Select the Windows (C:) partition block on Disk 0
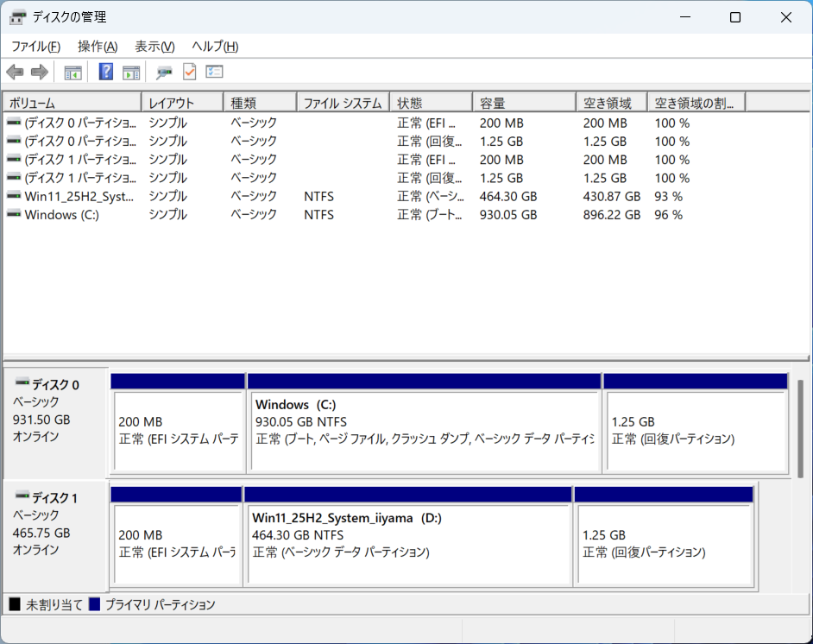This screenshot has height=644, width=813. pyautogui.click(x=424, y=430)
